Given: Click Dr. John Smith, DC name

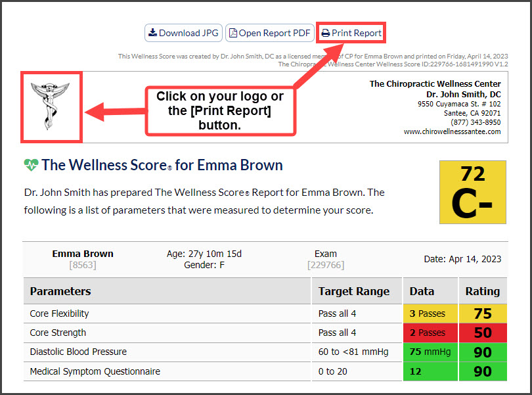Looking at the screenshot, I should tap(464, 94).
